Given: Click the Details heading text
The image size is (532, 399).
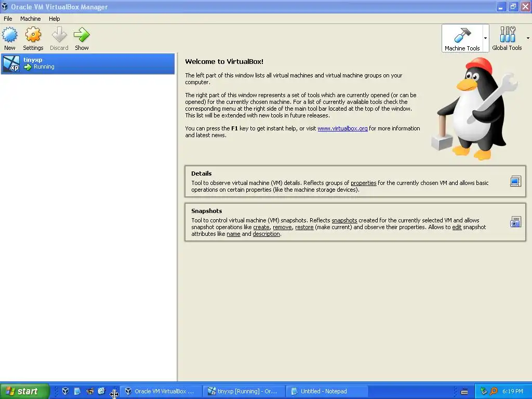Looking at the screenshot, I should 201,174.
